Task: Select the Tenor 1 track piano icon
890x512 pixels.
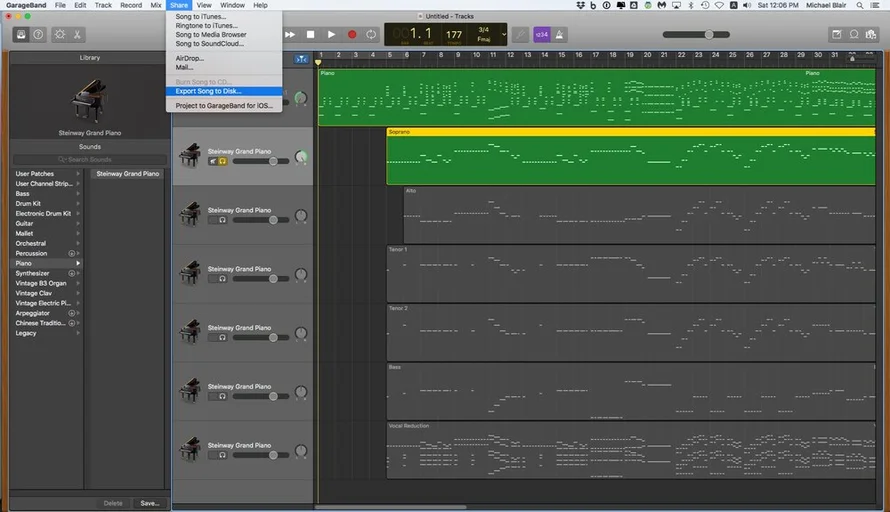Action: pyautogui.click(x=190, y=273)
